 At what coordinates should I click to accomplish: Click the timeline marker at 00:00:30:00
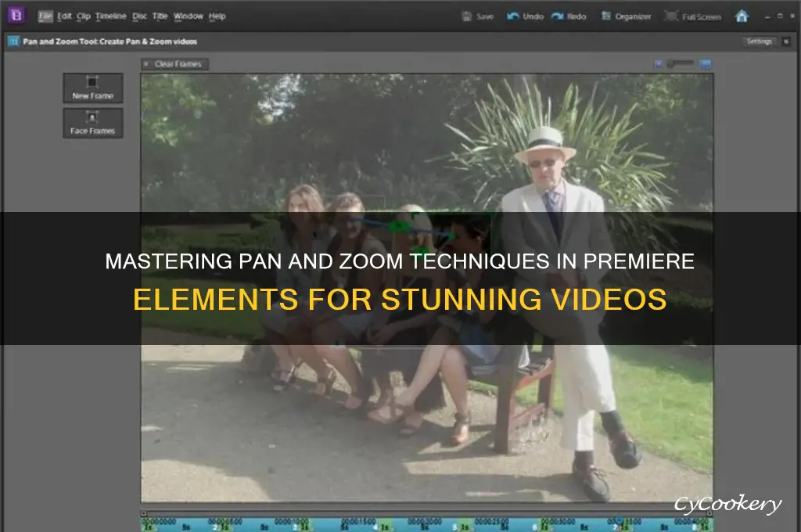(x=558, y=522)
